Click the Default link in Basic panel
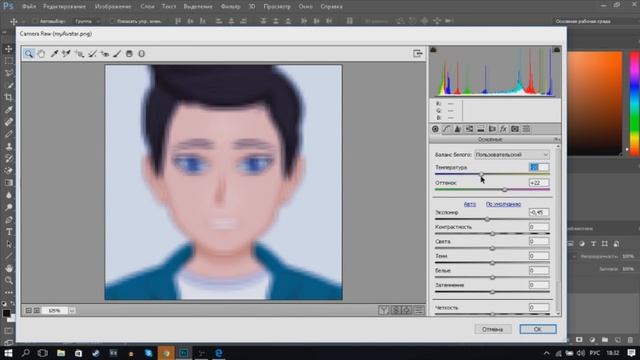Image resolution: width=640 pixels, height=360 pixels. (x=503, y=204)
